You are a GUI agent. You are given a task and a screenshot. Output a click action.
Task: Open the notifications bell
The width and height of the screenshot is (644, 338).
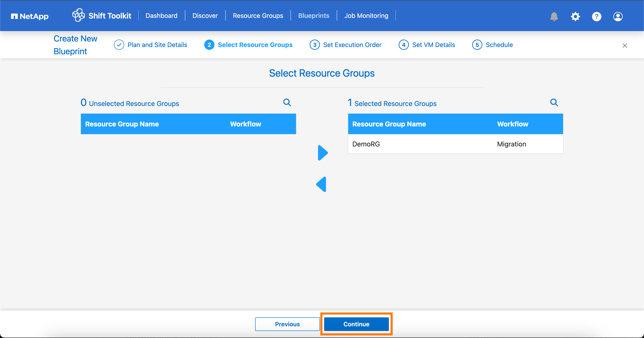[554, 16]
